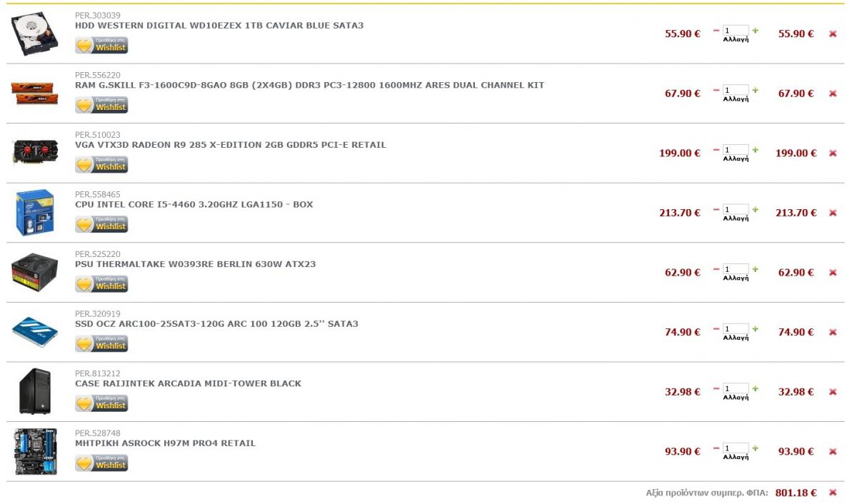This screenshot has height=504, width=857.
Task: Remove the Intel Core i5-4460 CPU item
Action: coord(833,213)
